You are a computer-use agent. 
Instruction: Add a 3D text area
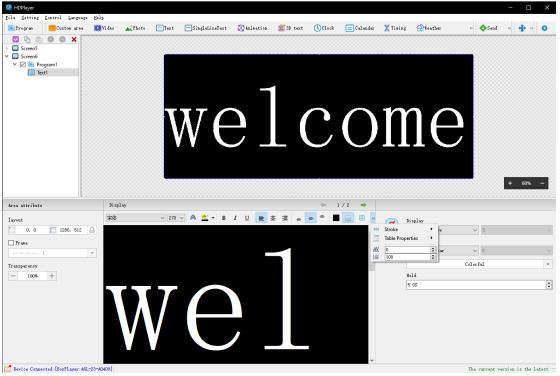[x=291, y=28]
